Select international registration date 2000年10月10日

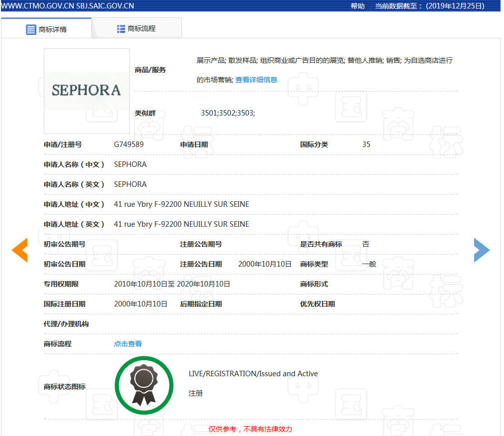tap(141, 303)
